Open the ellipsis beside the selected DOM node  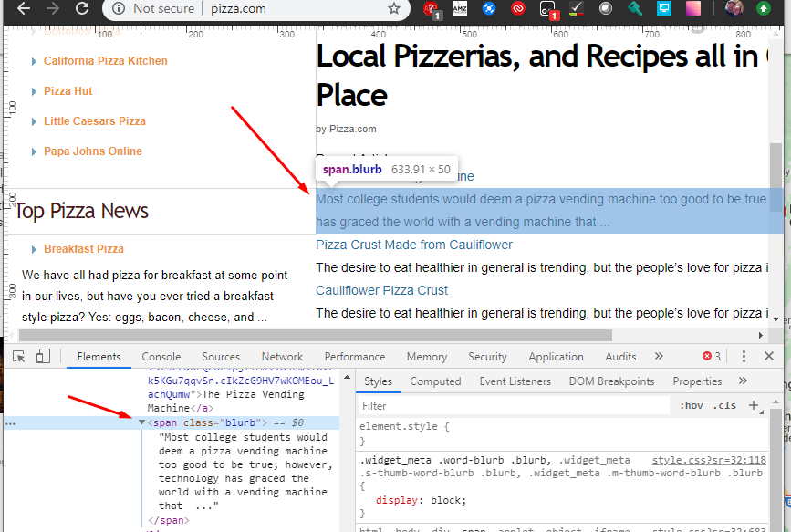click(10, 423)
